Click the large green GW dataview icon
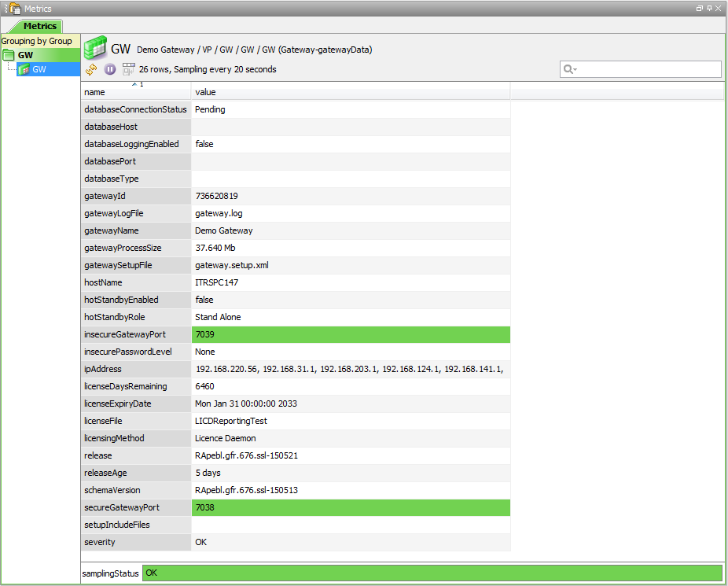This screenshot has width=728, height=586. tap(95, 49)
